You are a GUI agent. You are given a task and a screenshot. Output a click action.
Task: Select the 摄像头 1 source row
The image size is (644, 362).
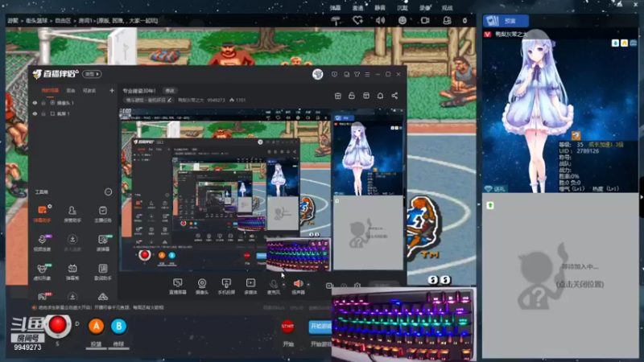click(72, 103)
